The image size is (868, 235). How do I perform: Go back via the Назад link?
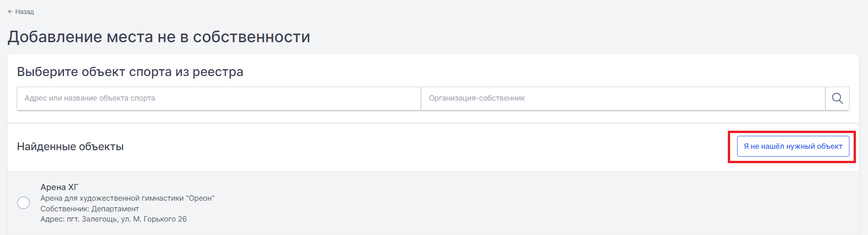(21, 12)
